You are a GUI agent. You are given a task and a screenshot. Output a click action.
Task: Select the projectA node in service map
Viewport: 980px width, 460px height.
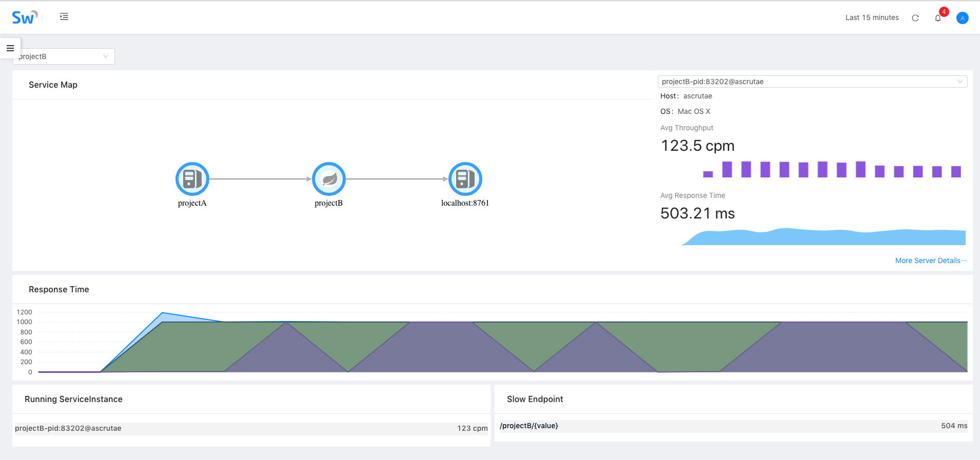(192, 179)
